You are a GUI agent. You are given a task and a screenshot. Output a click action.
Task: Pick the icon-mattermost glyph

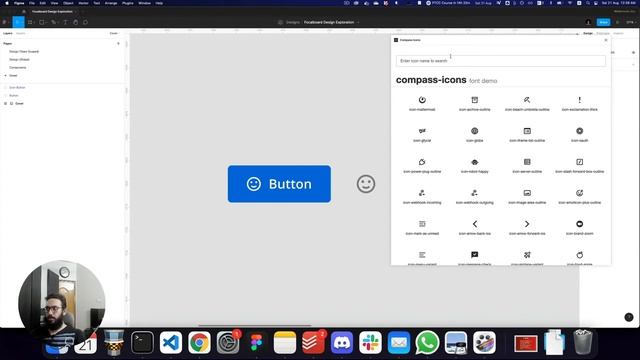coord(422,100)
